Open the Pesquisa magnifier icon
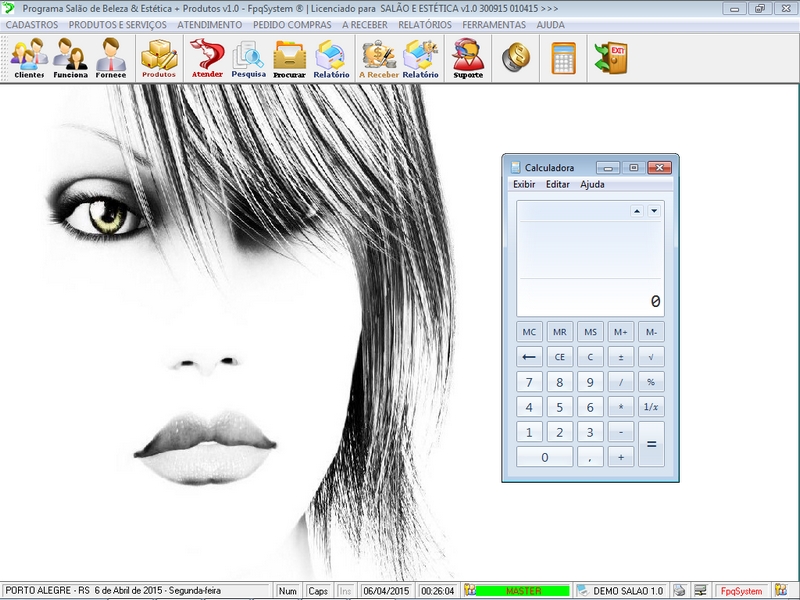This screenshot has height=600, width=800. point(248,58)
